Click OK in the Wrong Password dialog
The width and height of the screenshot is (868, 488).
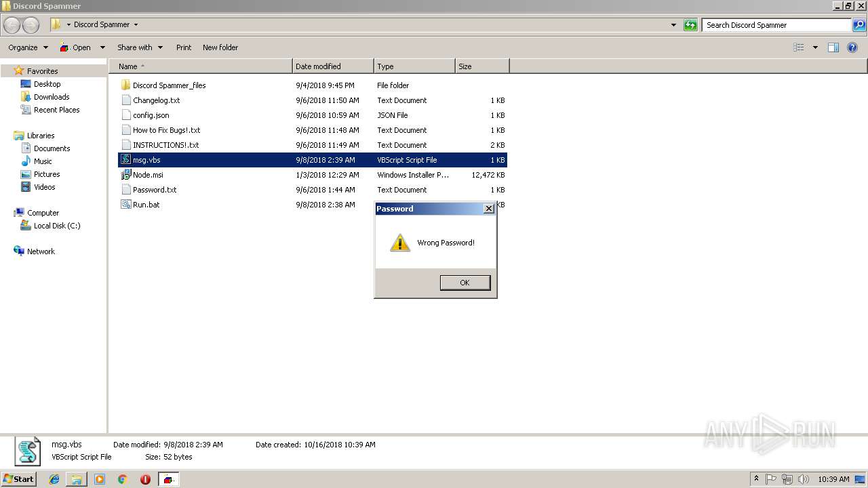(465, 283)
